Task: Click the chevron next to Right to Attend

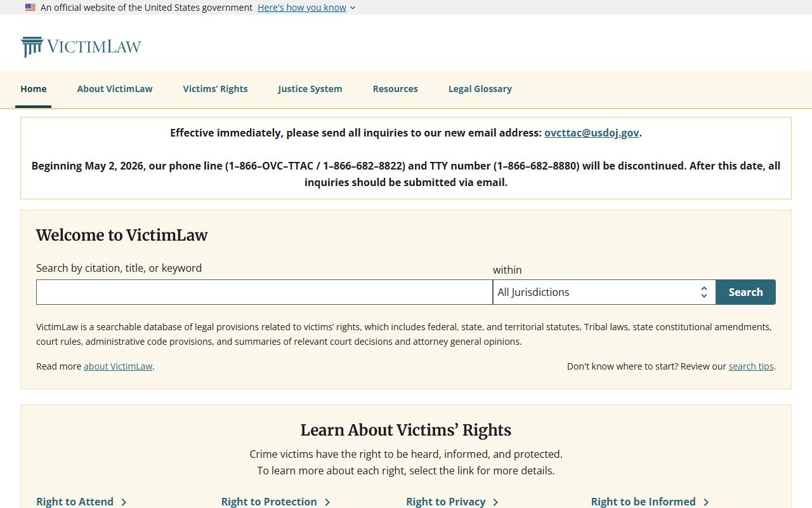Action: pyautogui.click(x=124, y=502)
